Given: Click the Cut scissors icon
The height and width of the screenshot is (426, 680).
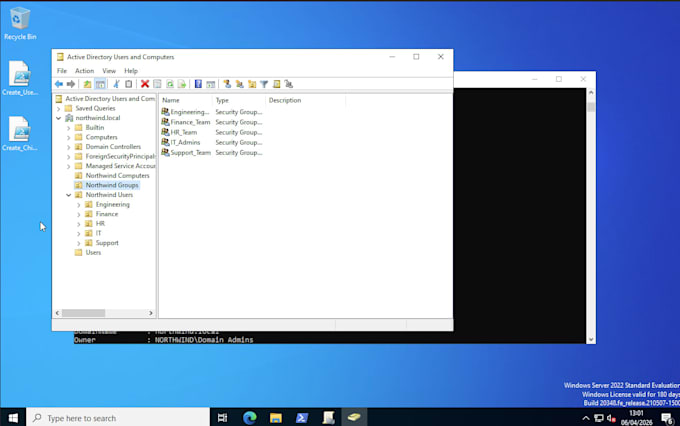Looking at the screenshot, I should (116, 84).
